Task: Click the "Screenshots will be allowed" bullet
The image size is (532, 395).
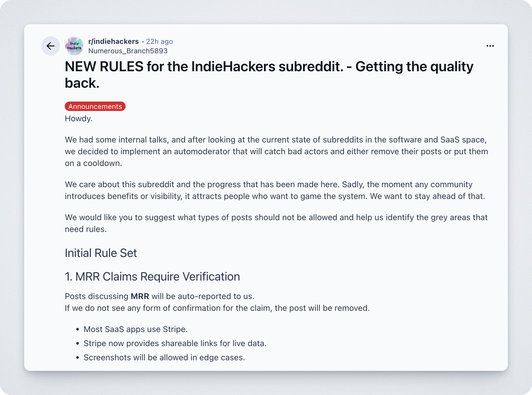Action: tap(164, 358)
